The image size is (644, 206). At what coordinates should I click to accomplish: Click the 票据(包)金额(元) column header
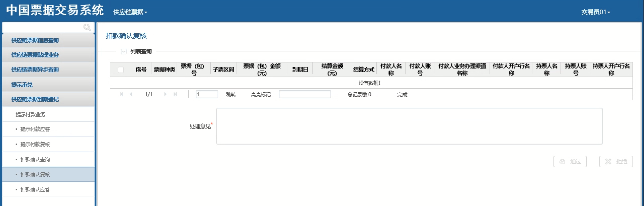pyautogui.click(x=262, y=70)
